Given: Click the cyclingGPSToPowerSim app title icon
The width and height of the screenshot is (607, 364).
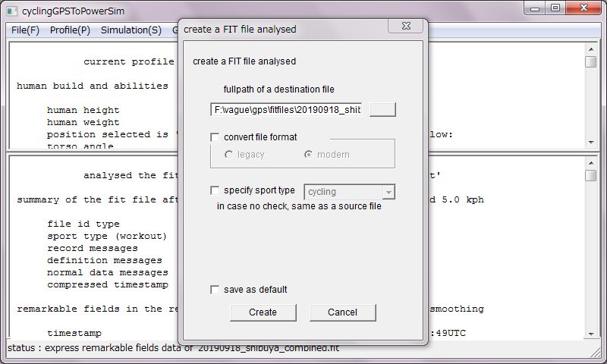Looking at the screenshot, I should 12,11.
